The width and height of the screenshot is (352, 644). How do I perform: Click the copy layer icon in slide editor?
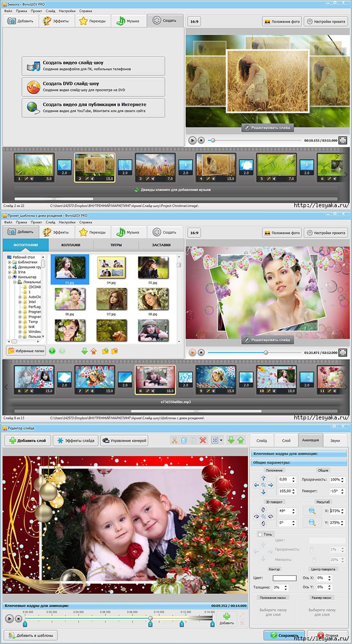[184, 440]
